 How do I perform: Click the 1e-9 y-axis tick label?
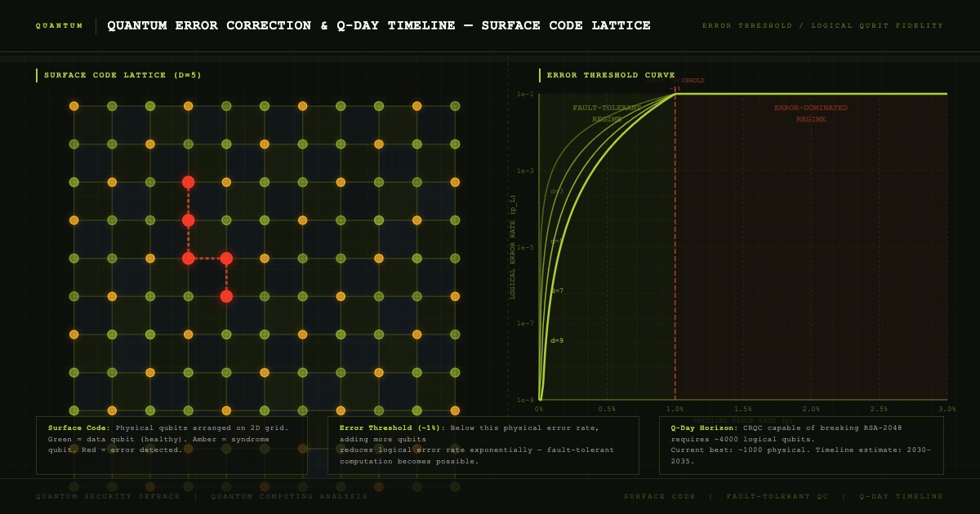pyautogui.click(x=525, y=401)
